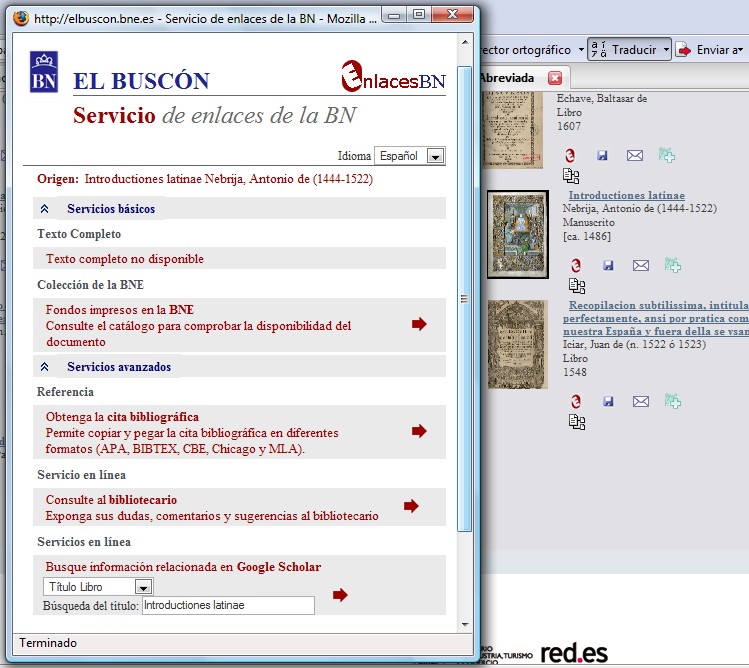The image size is (749, 668).
Task: Click the Origen Introductiones latinae text
Action: 205,179
